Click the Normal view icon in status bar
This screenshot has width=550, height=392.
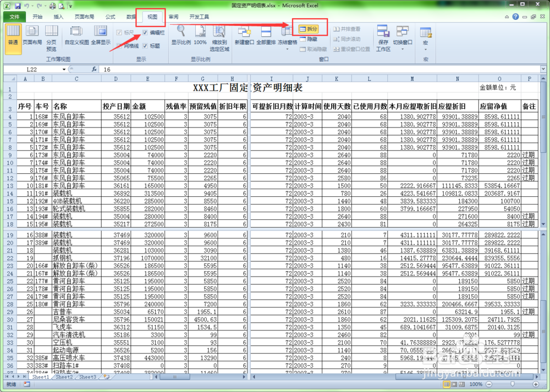click(446, 385)
